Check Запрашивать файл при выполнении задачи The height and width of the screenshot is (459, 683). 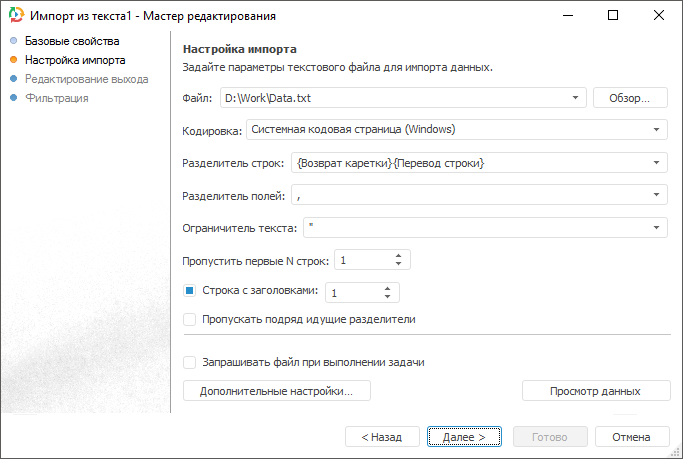pyautogui.click(x=190, y=362)
